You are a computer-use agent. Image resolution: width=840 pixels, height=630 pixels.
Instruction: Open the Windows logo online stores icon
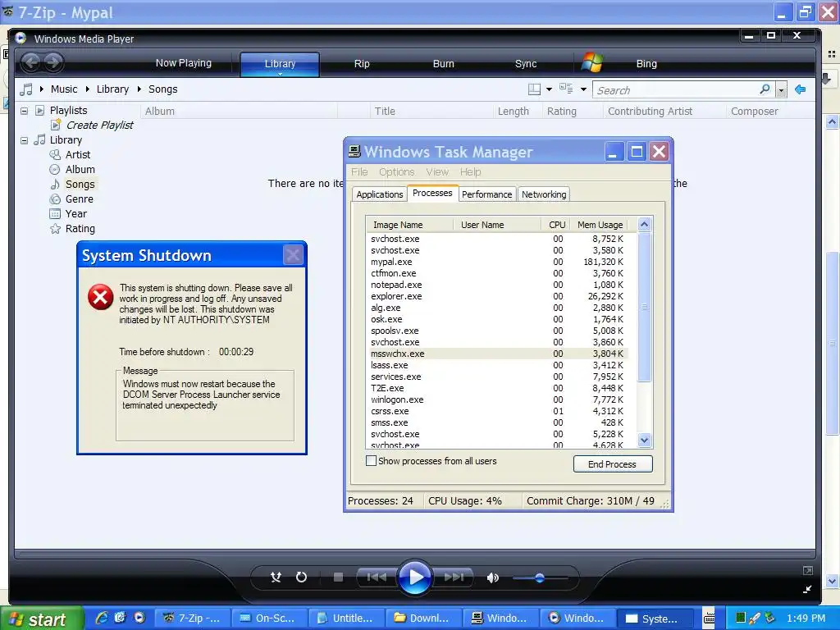(x=592, y=62)
